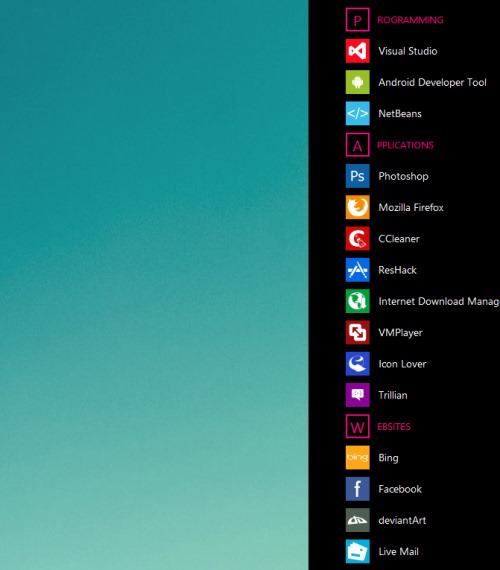
Task: Select the Applications section header box A
Action: pos(357,145)
